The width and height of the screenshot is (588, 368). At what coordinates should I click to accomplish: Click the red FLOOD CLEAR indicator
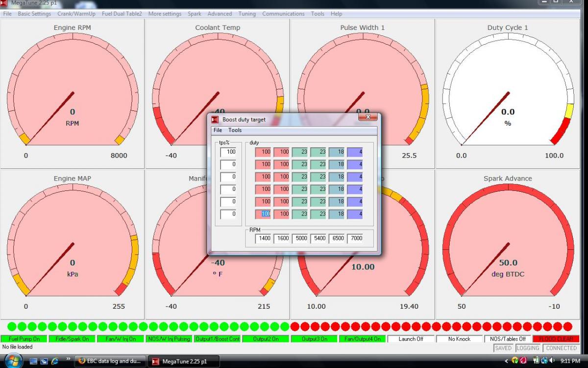[556, 339]
